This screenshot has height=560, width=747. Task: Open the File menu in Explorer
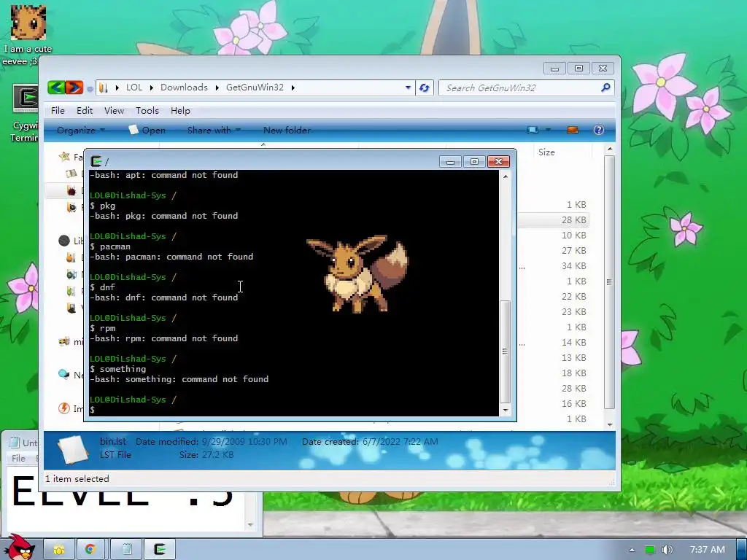(x=58, y=111)
